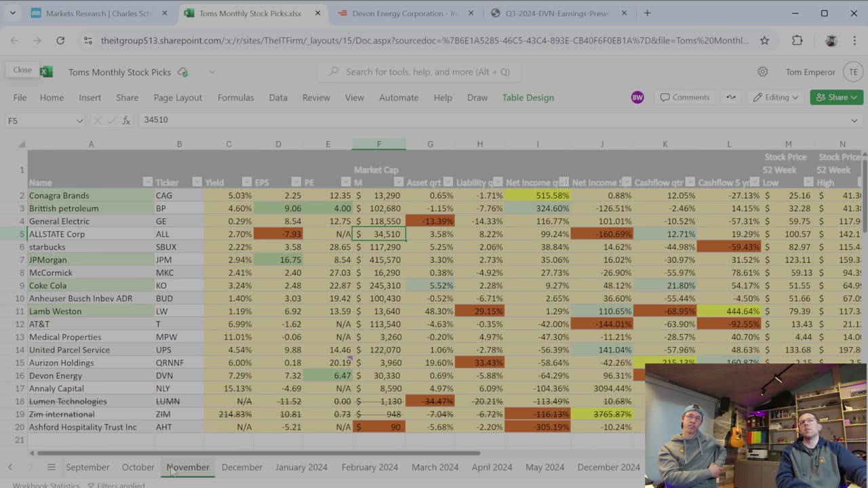
Task: Select the JPMorgan 16.75 EPS cell
Action: tap(278, 260)
